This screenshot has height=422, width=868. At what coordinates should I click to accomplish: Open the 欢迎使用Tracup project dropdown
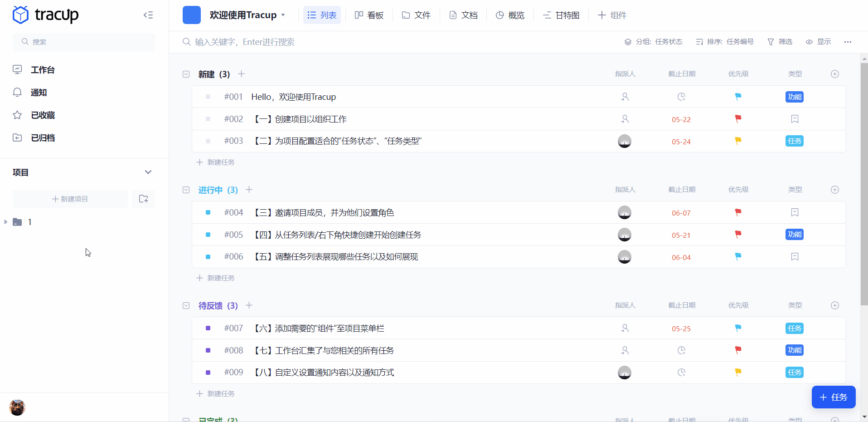pos(283,15)
